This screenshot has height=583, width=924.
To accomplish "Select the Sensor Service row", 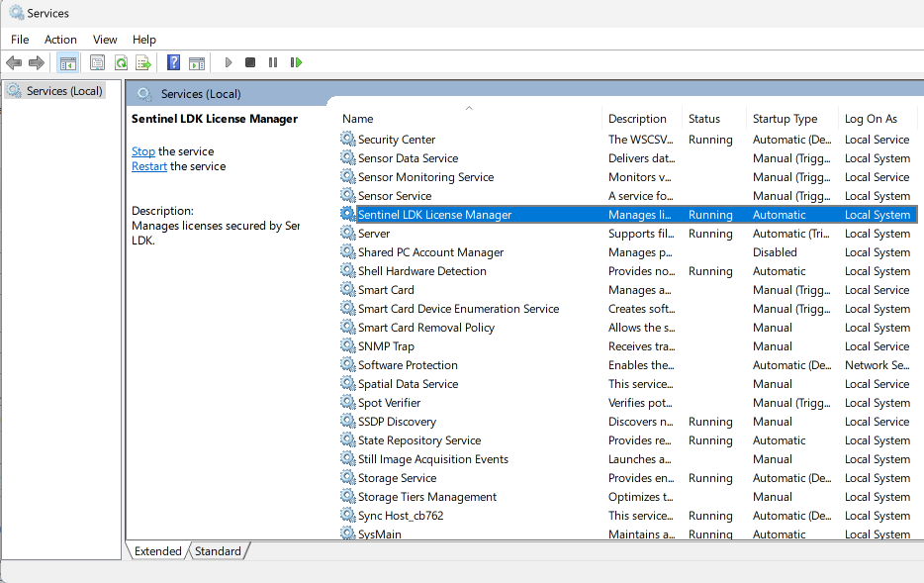I will (628, 196).
